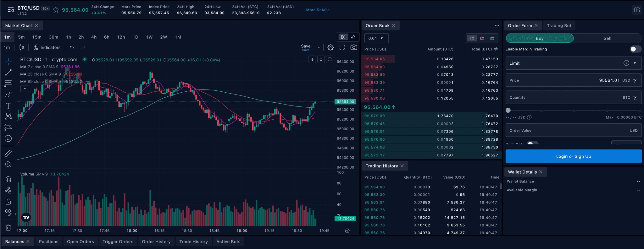Enter fullscreen chart mode
This screenshot has height=249, width=644.
click(x=342, y=47)
